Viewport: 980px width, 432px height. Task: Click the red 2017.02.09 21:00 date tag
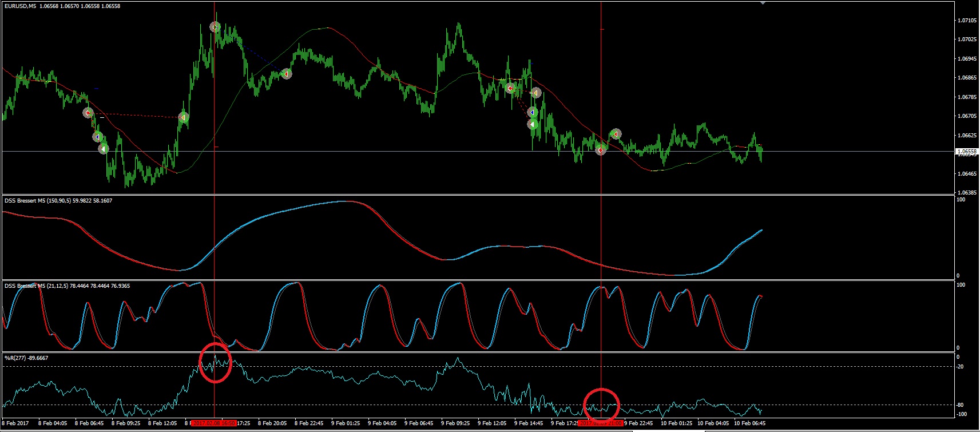point(601,423)
